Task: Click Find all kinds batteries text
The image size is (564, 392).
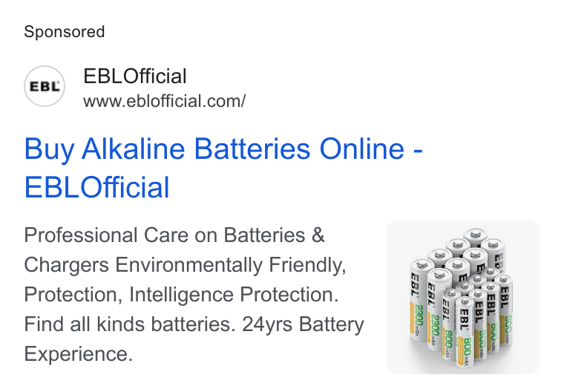Action: pos(130,324)
